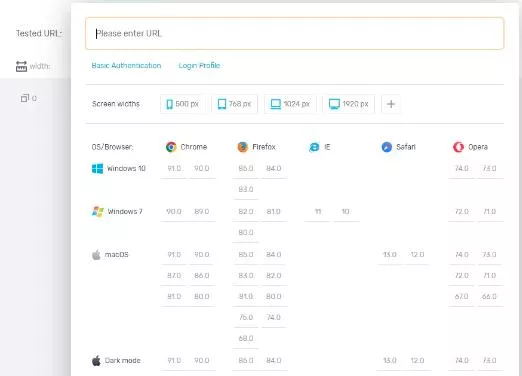The image size is (522, 376).
Task: Toggle Opera 72.0 on Windows 7
Action: pyautogui.click(x=462, y=212)
